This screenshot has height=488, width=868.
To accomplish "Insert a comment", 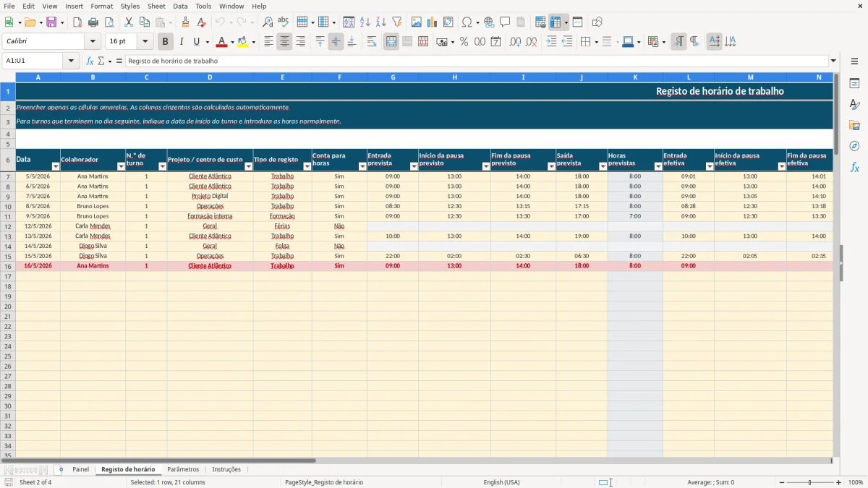I will 505,22.
